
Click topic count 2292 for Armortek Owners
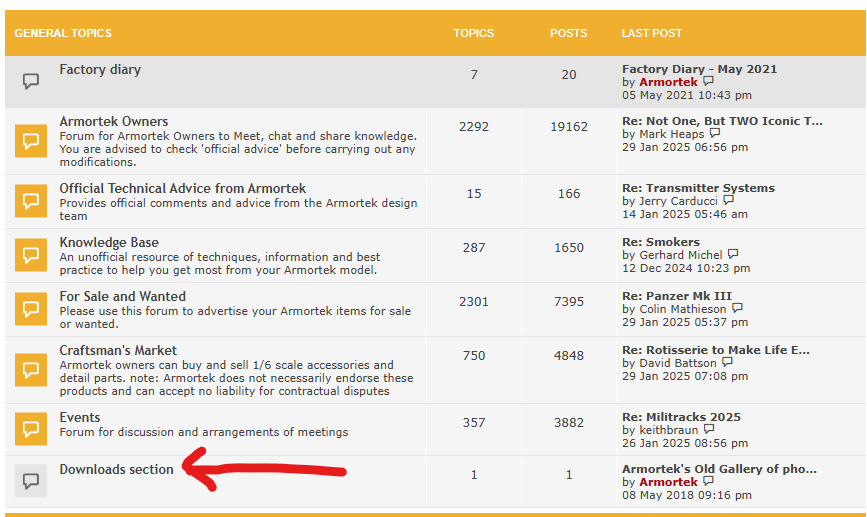tap(474, 127)
